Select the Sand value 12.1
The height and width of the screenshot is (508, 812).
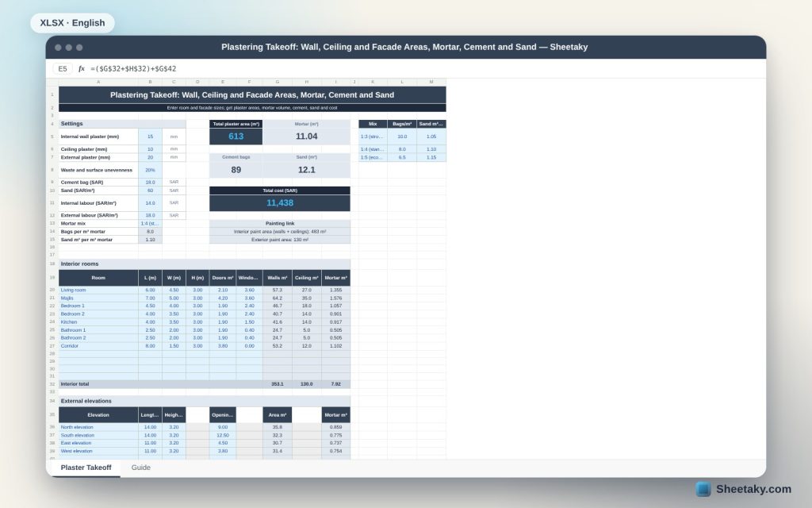[307, 170]
